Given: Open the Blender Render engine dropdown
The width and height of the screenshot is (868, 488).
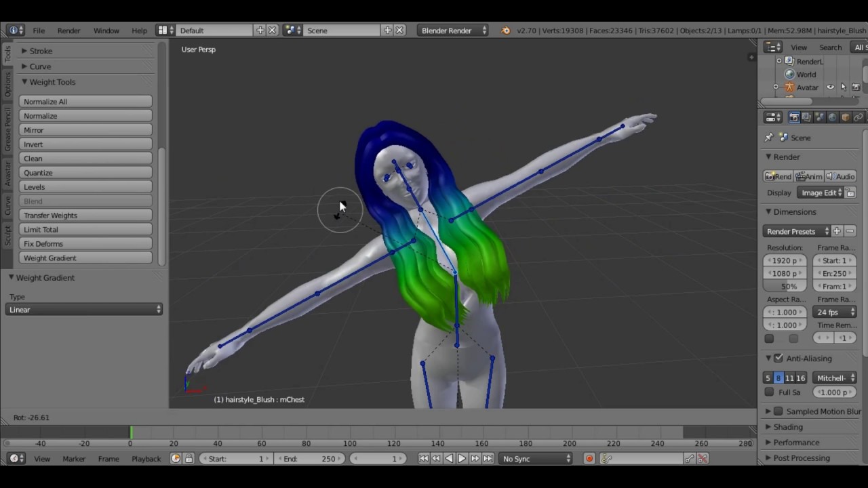Looking at the screenshot, I should [453, 30].
